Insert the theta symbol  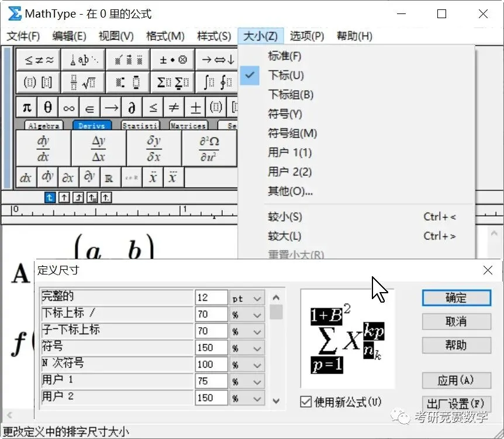[47, 107]
